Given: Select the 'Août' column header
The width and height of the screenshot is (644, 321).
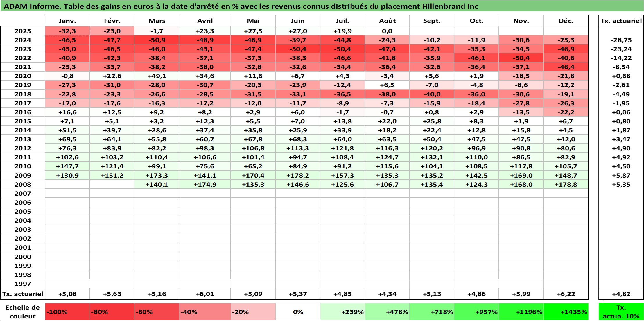Looking at the screenshot, I should [387, 21].
